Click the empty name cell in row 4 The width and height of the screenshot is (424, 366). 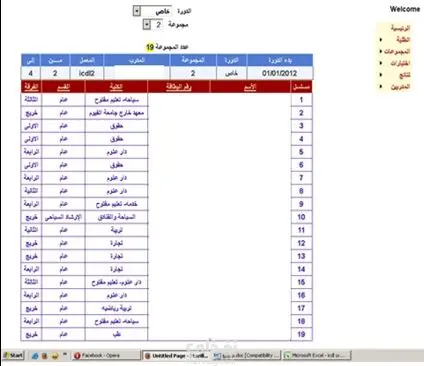click(x=250, y=139)
